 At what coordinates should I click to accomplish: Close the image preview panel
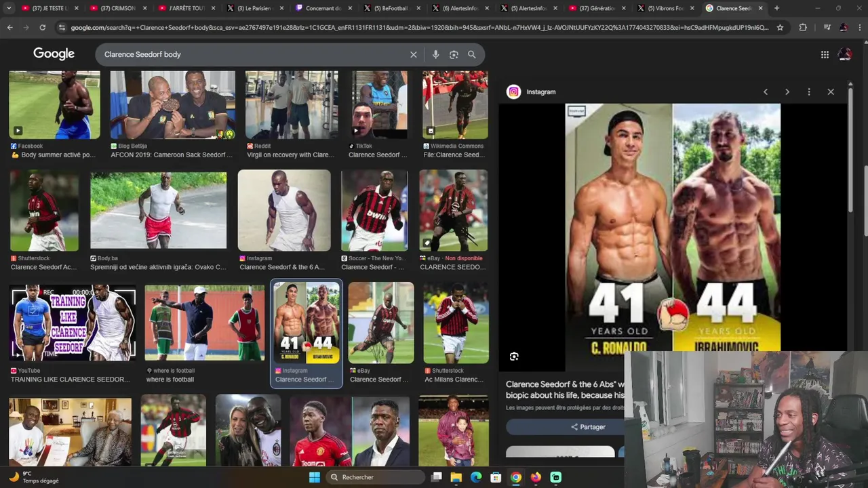[x=831, y=91]
